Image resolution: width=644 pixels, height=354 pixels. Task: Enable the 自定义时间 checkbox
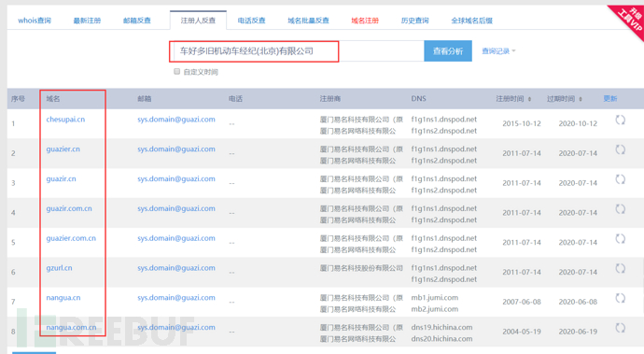pos(177,72)
